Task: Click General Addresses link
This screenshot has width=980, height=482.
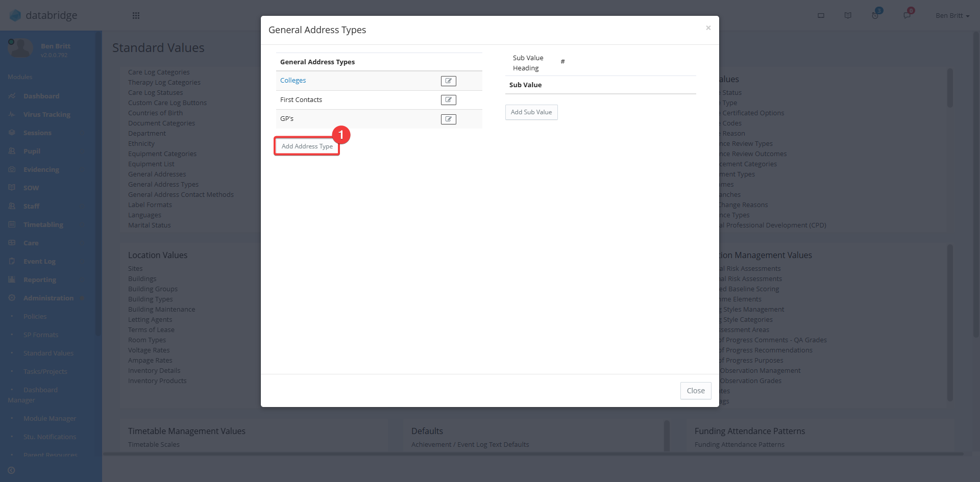Action: (157, 174)
